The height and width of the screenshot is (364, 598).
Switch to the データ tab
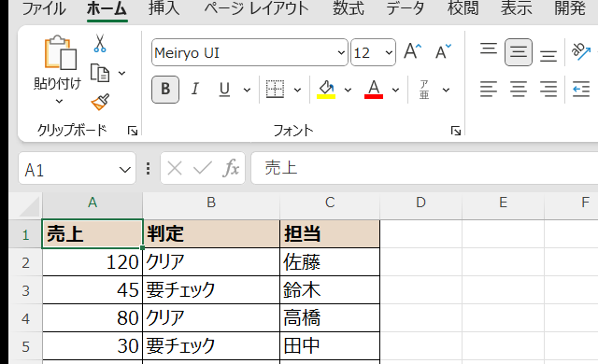pos(405,8)
